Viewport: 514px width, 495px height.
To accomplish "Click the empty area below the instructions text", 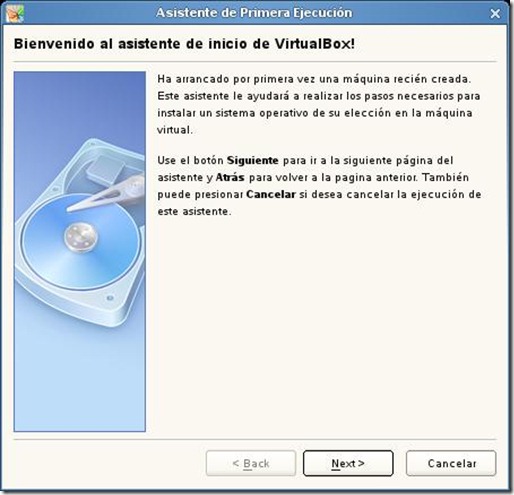I will pyautogui.click(x=320, y=327).
